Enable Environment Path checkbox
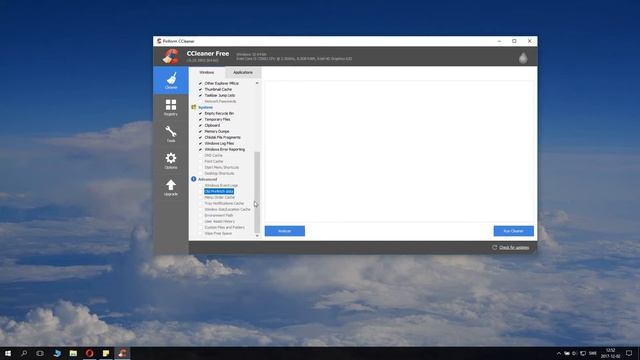640x360 pixels. pyautogui.click(x=200, y=215)
